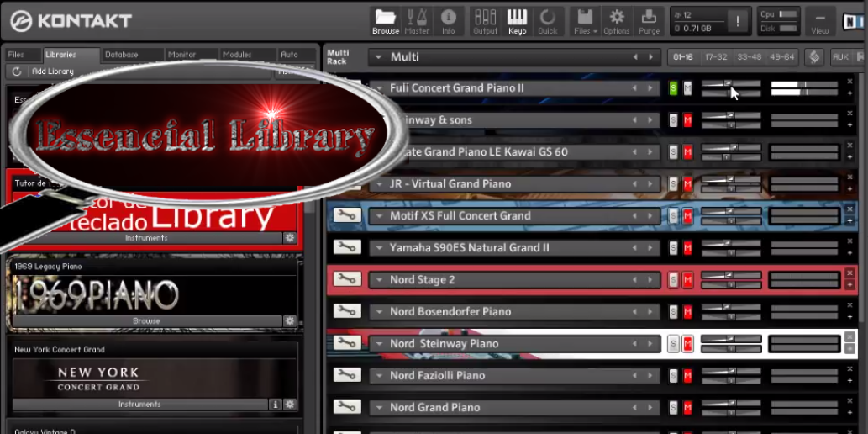868x434 pixels.
Task: Show info for New York Concert Grand
Action: click(x=275, y=404)
